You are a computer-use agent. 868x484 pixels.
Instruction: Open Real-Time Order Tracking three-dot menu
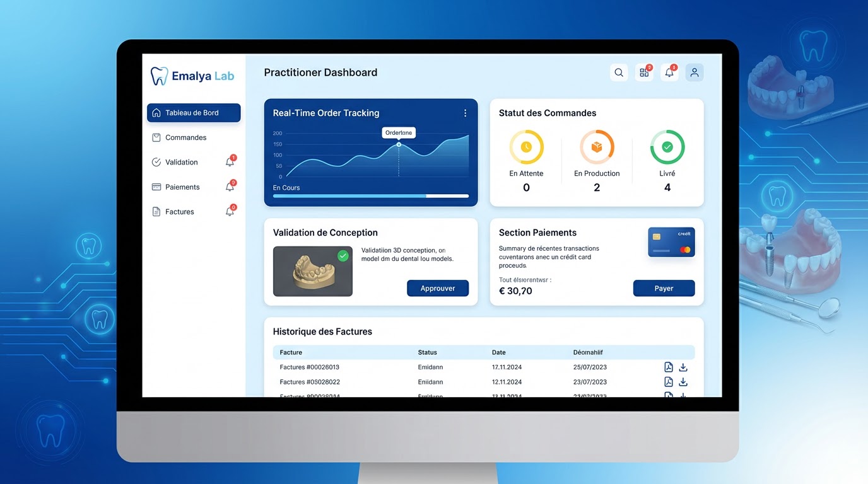[466, 113]
